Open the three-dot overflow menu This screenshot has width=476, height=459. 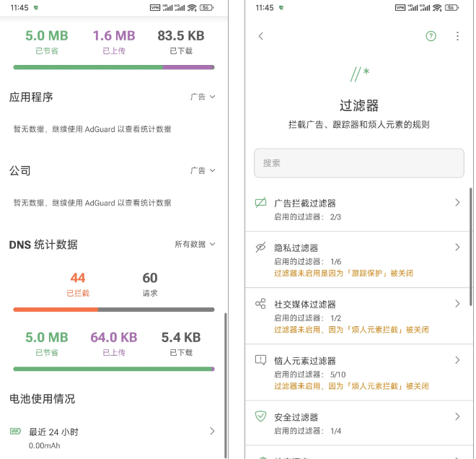[457, 36]
